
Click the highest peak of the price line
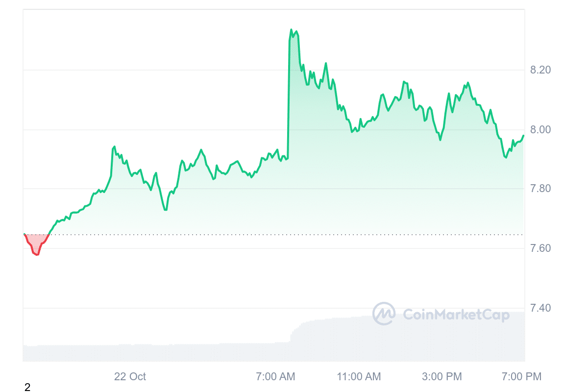291,30
